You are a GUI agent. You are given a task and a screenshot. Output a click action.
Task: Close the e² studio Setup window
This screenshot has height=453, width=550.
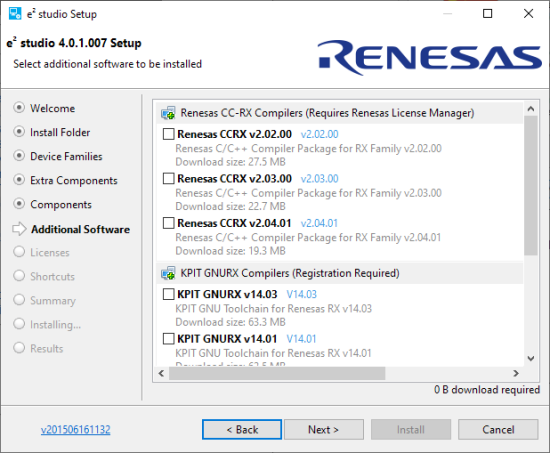coord(528,14)
